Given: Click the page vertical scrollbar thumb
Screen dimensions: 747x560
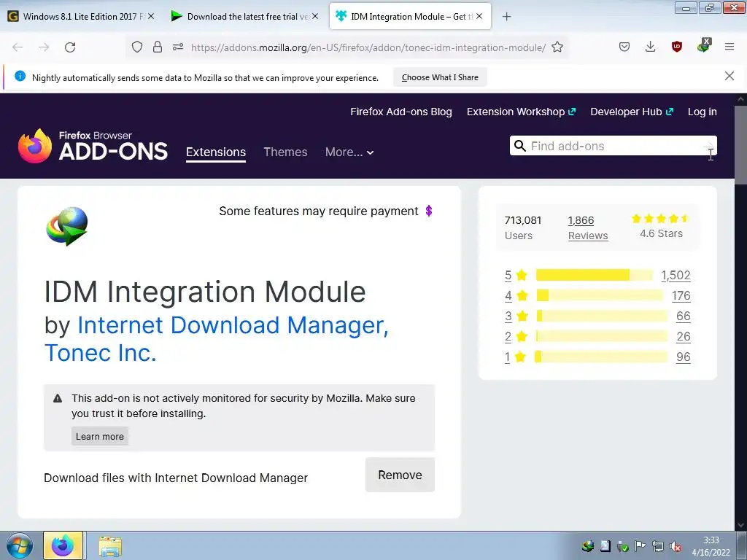Looking at the screenshot, I should 740,145.
